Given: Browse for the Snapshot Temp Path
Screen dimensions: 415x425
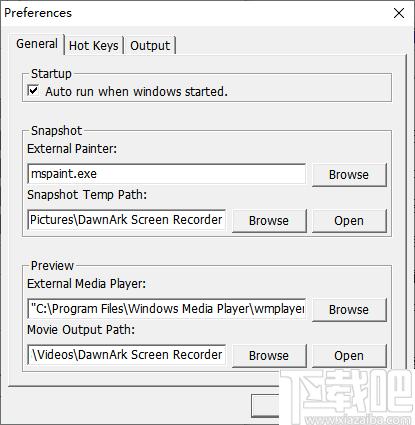Looking at the screenshot, I should [x=269, y=220].
